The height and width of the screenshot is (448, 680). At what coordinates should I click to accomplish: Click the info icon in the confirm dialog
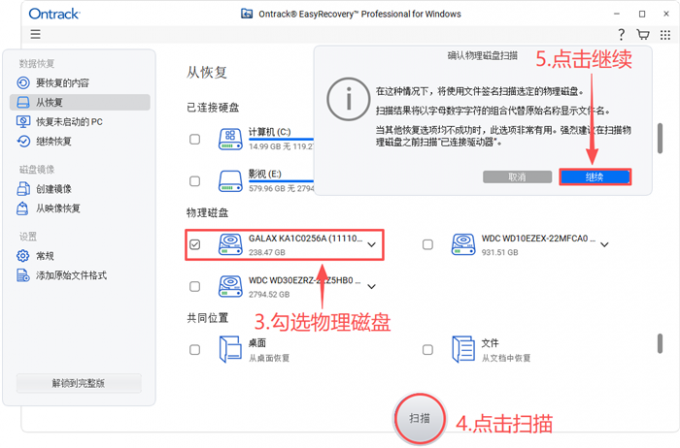(348, 99)
